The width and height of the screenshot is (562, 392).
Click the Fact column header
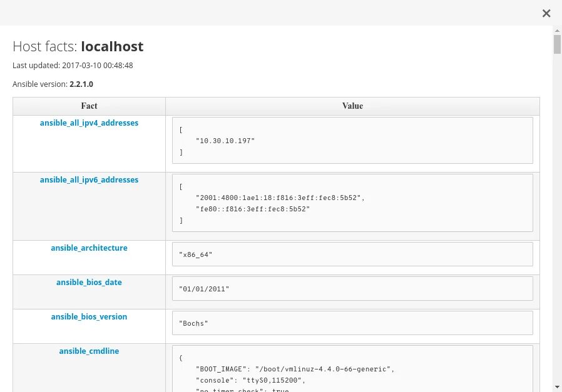(89, 106)
